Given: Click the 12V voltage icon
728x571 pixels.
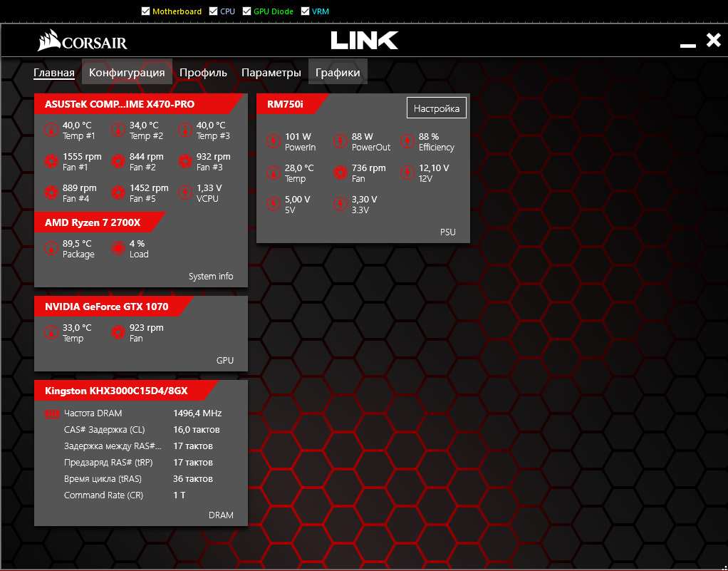Looking at the screenshot, I should tap(407, 173).
